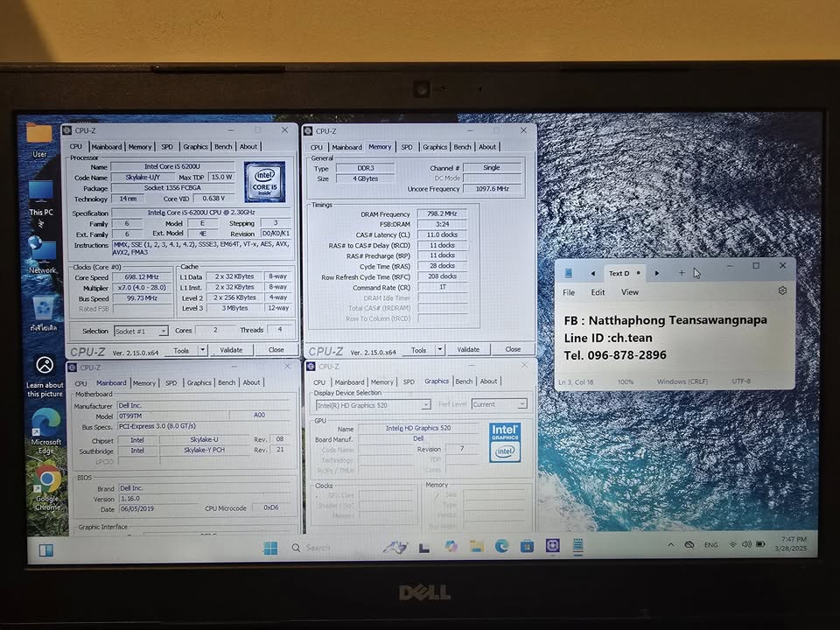Open the Recycle Bin desktop icon

[x=44, y=313]
